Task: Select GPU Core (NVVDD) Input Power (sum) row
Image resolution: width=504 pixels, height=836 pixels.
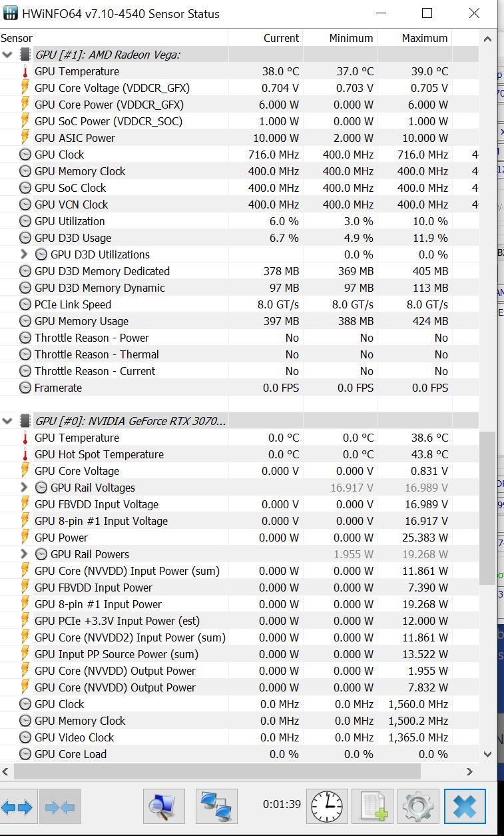Action: pos(239,571)
